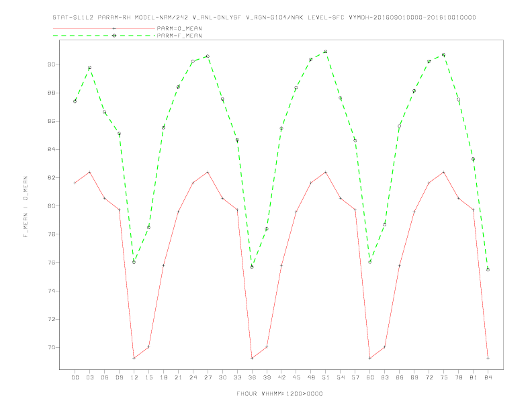Select the red O_MEAN minimum at hour 12
The height and width of the screenshot is (411, 532).
[x=134, y=358]
